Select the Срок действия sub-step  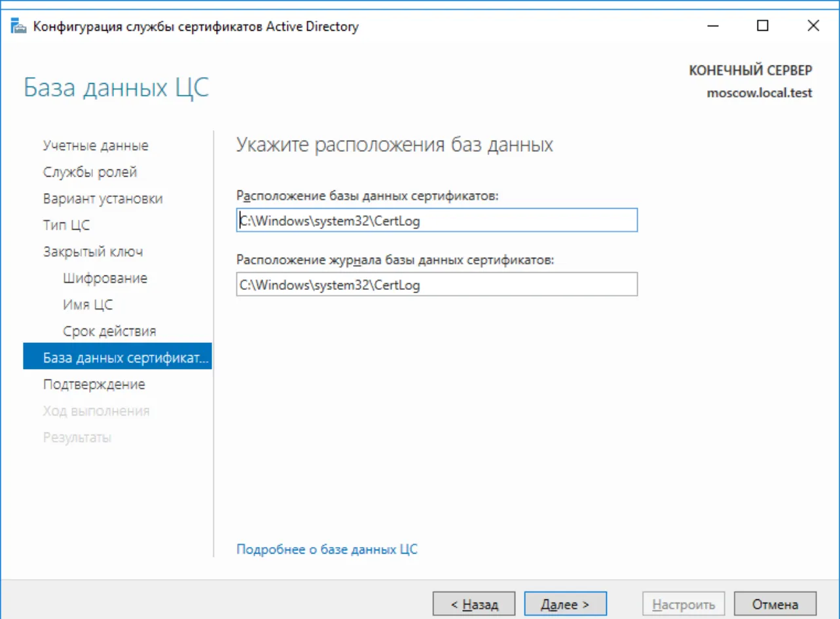click(110, 331)
